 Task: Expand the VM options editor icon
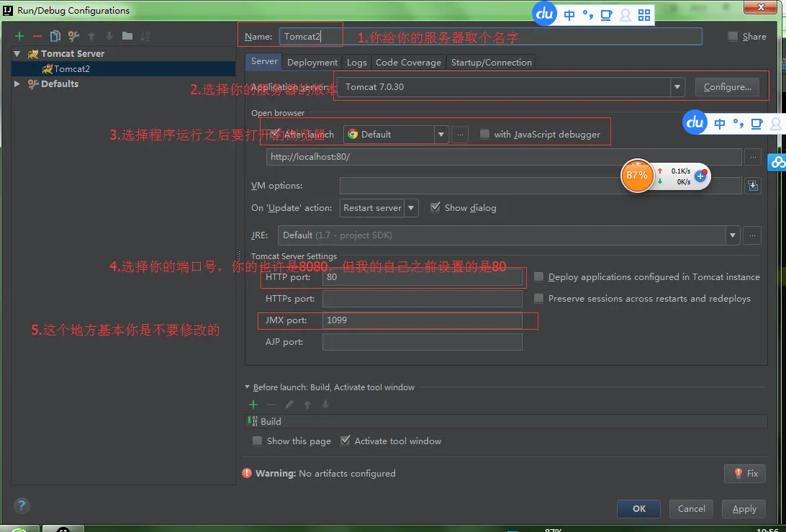coord(753,186)
